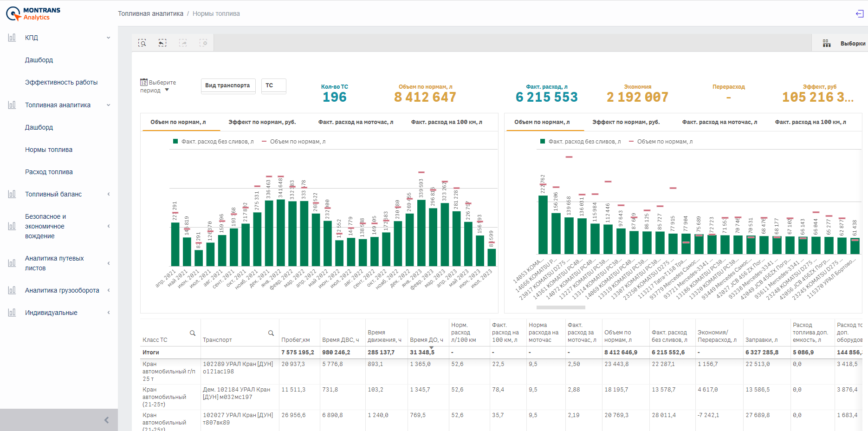Viewport: 868px width, 431px height.
Task: Expand the Топливный баланс menu section
Action: [109, 194]
